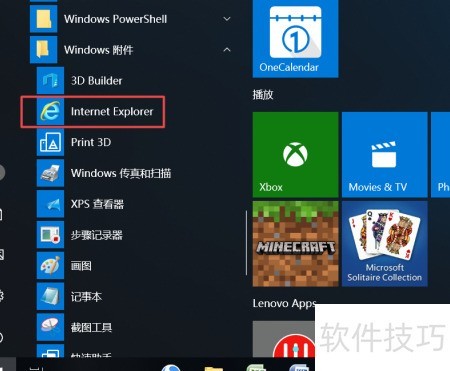The image size is (450, 371).
Task: Click the 播放 group heading
Action: click(263, 95)
